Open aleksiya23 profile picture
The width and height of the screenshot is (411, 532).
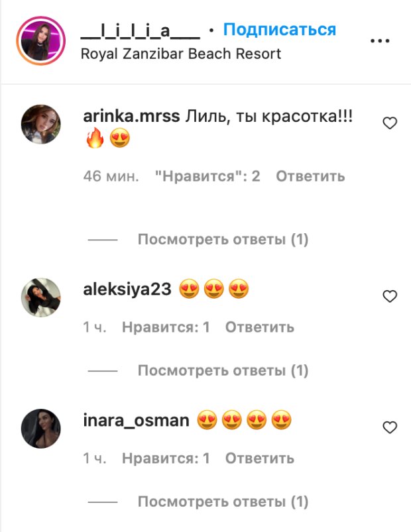tap(41, 297)
